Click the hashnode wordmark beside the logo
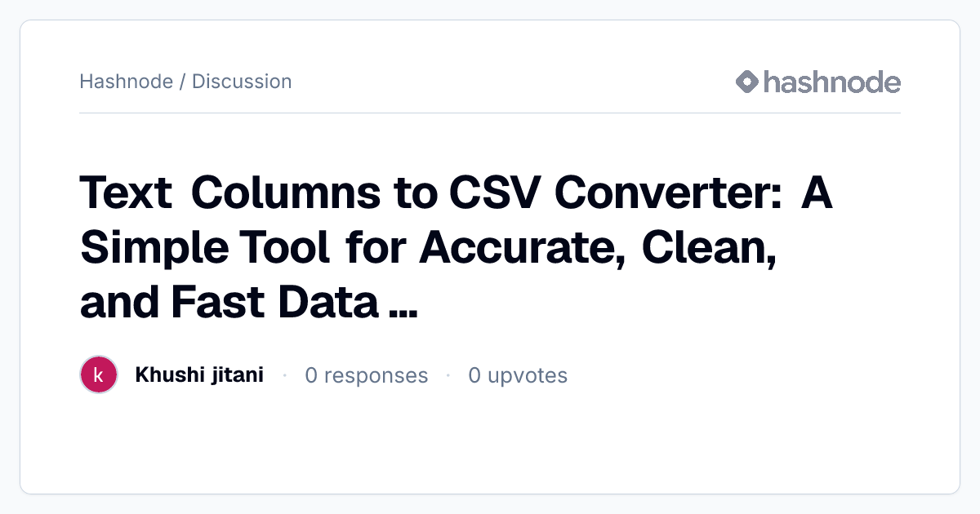Screen dimensions: 980x514 click(x=832, y=82)
